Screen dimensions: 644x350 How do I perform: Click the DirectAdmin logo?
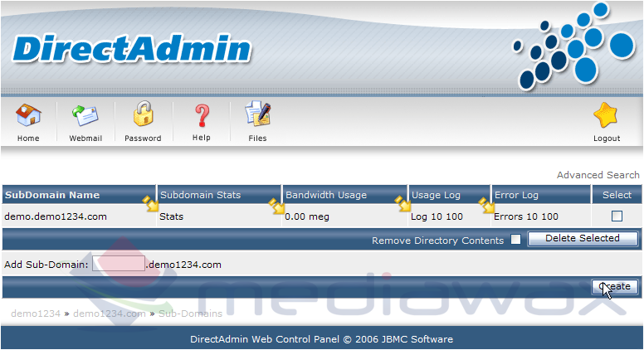click(132, 49)
